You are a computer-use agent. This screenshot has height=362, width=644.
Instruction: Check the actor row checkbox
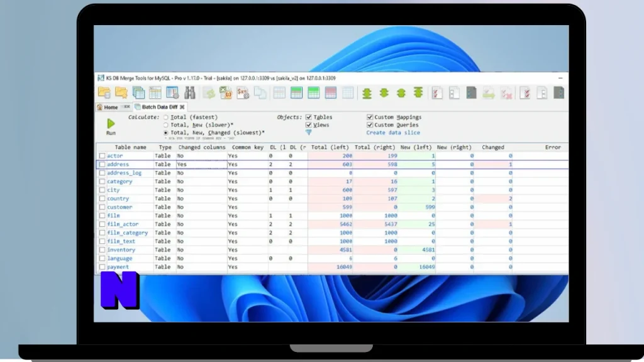(103, 156)
